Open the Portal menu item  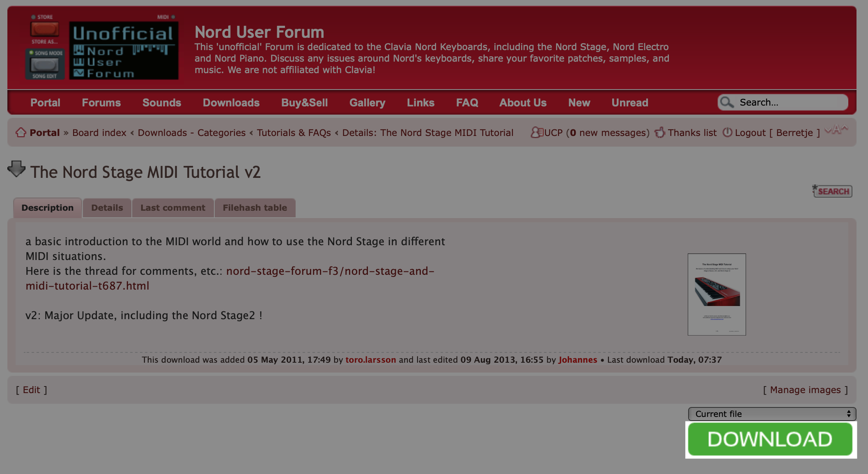[45, 103]
